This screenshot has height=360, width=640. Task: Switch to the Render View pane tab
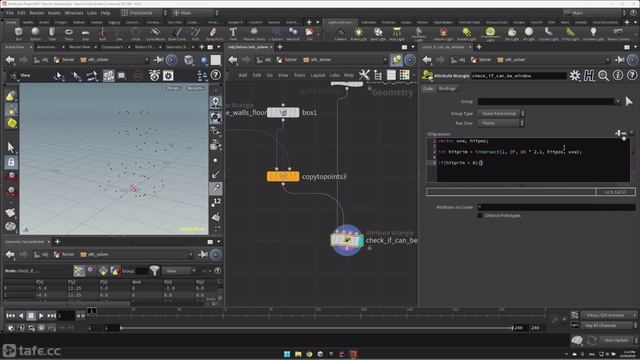click(80, 47)
